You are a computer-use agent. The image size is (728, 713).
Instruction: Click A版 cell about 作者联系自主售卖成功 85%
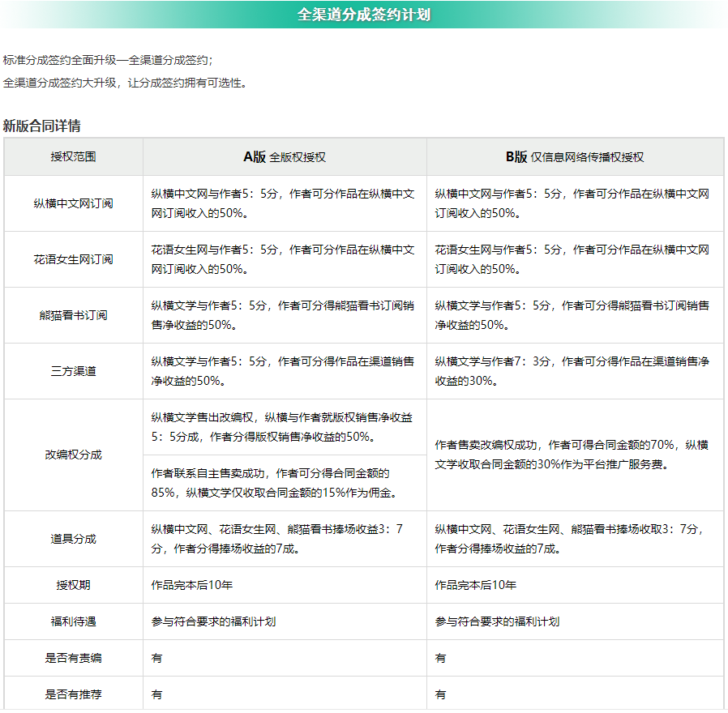tap(285, 484)
